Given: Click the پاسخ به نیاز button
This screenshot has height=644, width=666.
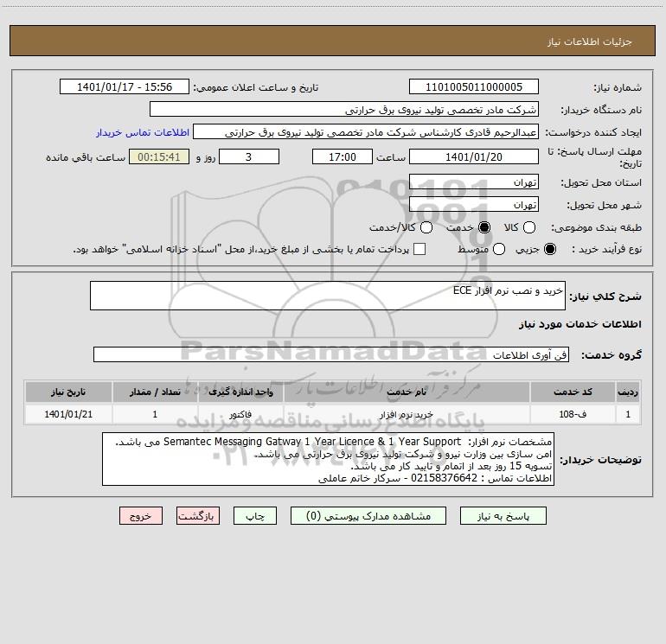Looking at the screenshot, I should 503,516.
